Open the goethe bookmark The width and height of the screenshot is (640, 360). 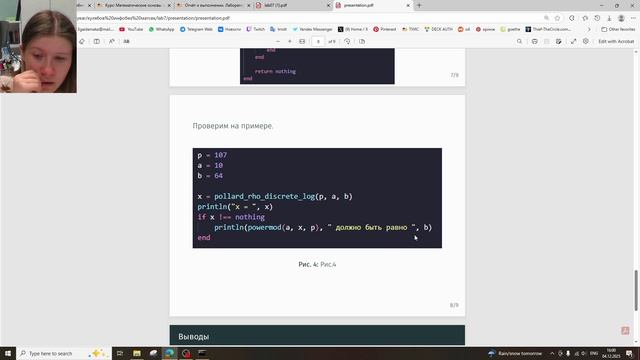tap(510, 29)
